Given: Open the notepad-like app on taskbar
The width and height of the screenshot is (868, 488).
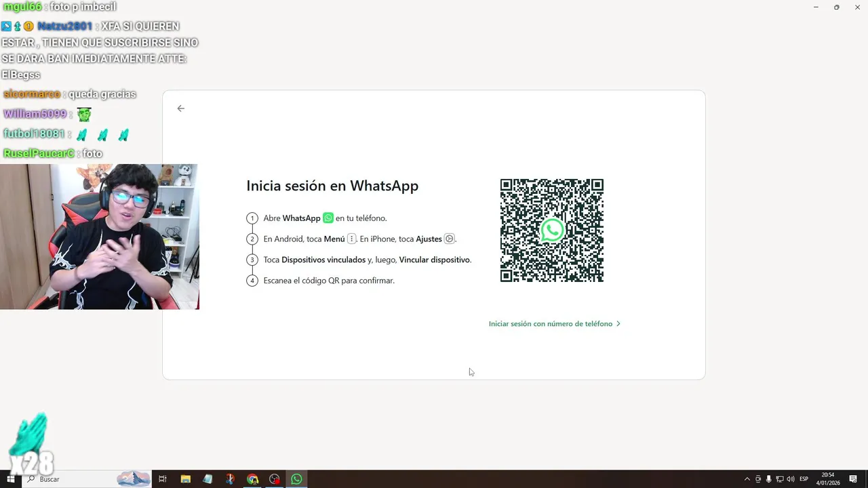Looking at the screenshot, I should (208, 479).
